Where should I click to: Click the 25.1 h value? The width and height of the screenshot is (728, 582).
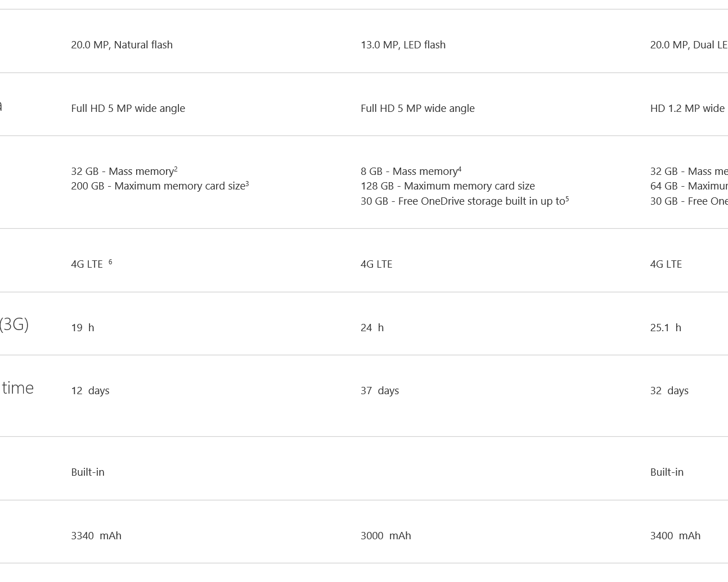point(666,328)
